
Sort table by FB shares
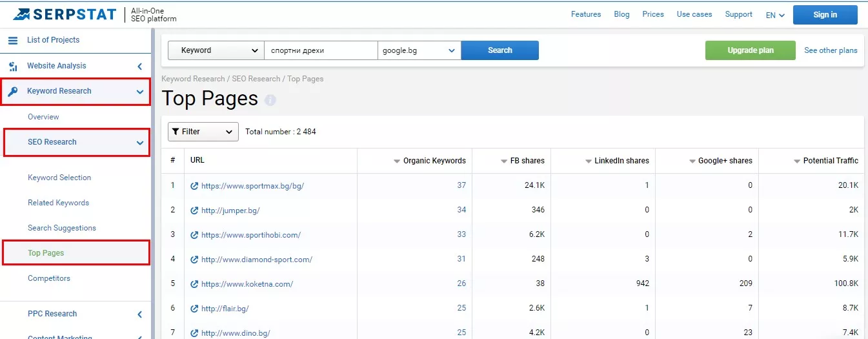pyautogui.click(x=522, y=161)
